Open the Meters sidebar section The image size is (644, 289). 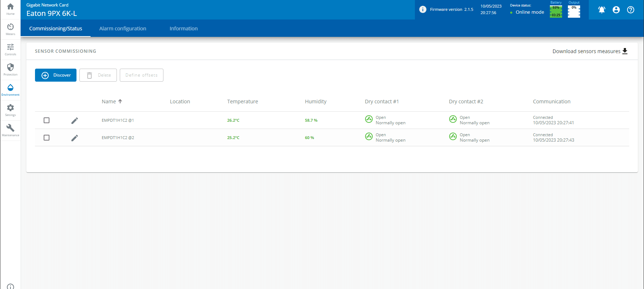(10, 30)
